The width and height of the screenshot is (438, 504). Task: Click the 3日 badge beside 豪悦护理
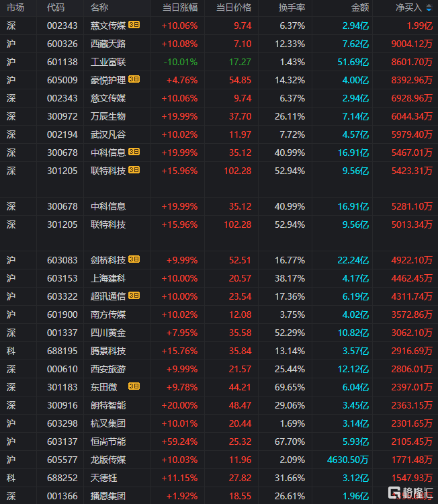(x=134, y=79)
